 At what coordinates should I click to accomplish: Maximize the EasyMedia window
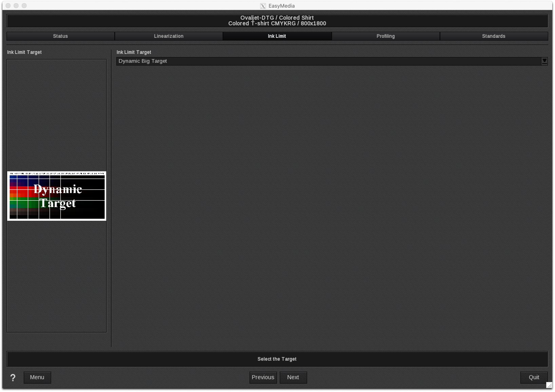click(24, 6)
